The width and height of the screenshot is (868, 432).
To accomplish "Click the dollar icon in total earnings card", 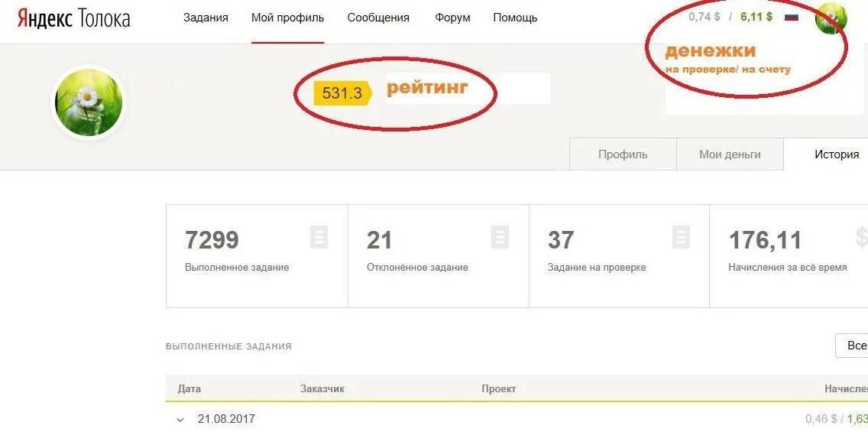I will [x=861, y=237].
